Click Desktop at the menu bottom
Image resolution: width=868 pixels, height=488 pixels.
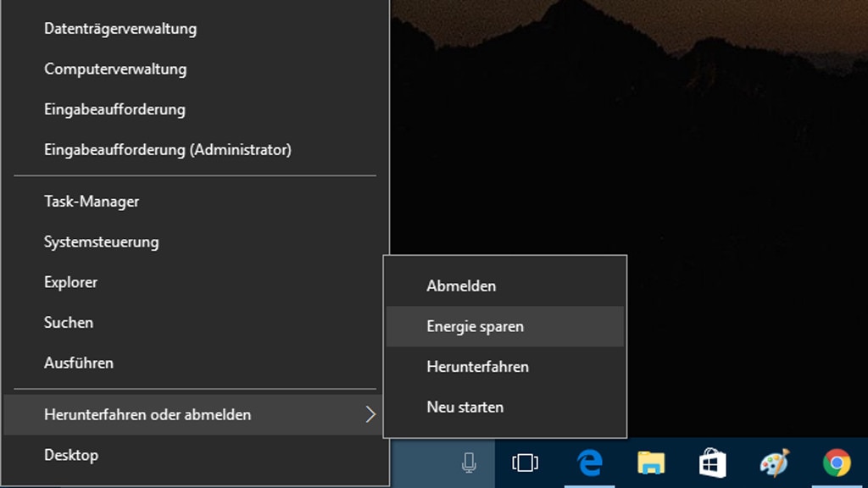coord(71,455)
